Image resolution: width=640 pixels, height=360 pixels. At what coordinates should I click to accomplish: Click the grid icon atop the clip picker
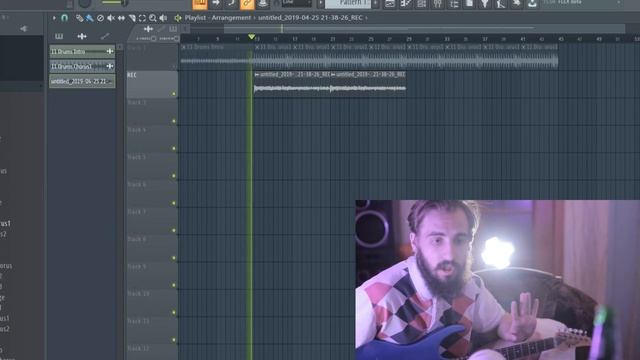point(59,36)
